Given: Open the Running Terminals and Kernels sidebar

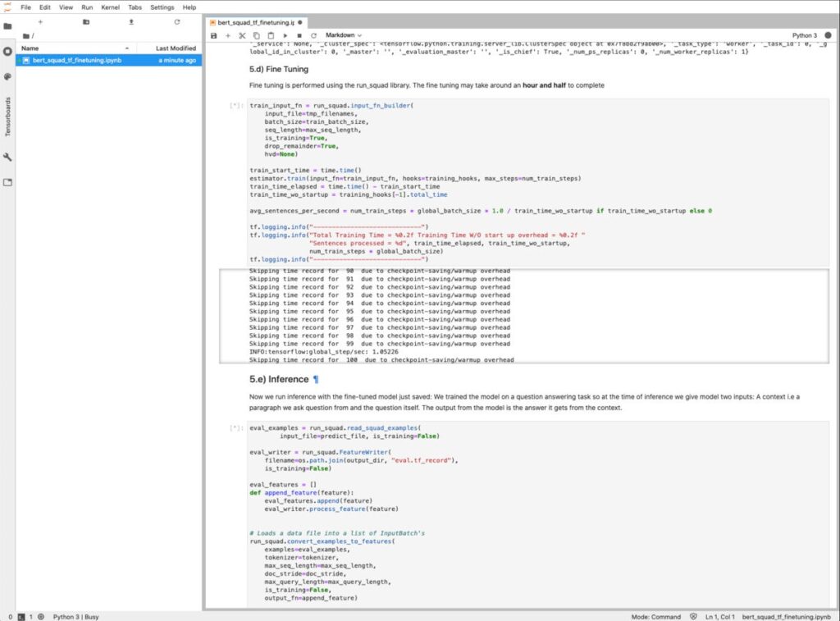Looking at the screenshot, I should [x=7, y=51].
